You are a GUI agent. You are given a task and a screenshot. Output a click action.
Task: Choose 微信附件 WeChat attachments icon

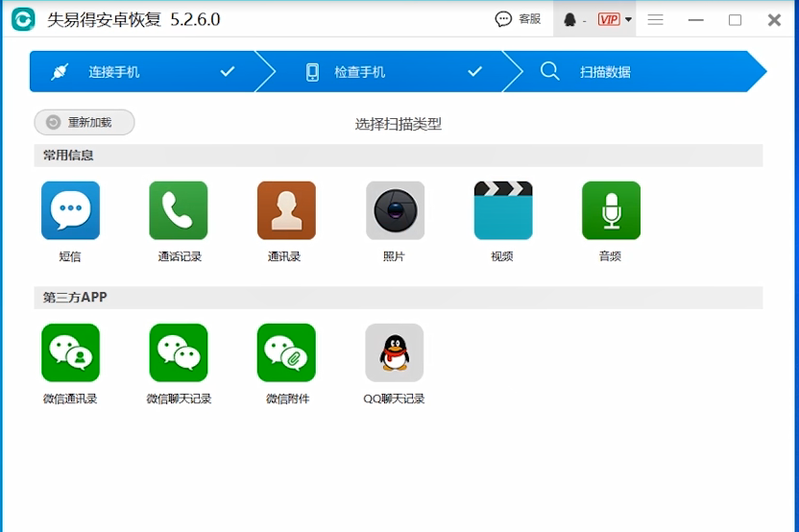click(x=286, y=352)
